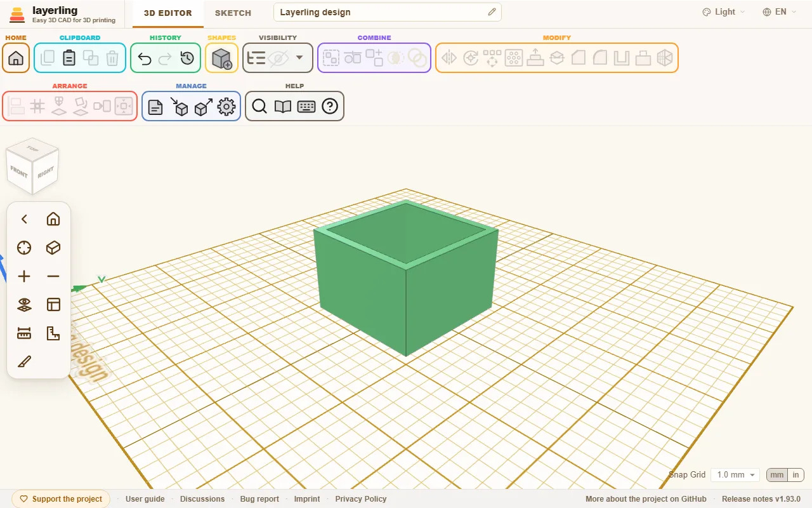
Task: Undo the last action
Action: (145, 58)
